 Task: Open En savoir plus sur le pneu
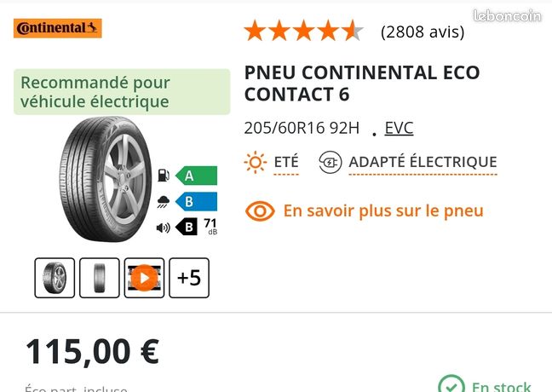pos(383,211)
